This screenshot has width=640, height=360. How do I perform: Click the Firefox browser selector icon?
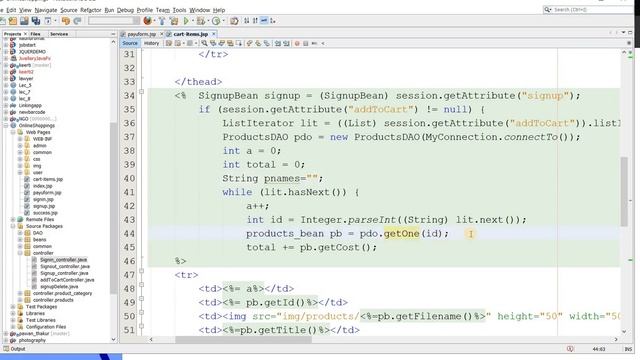tap(147, 20)
